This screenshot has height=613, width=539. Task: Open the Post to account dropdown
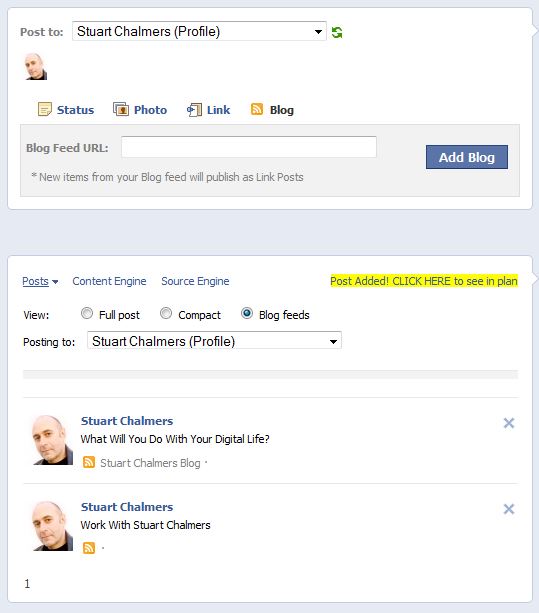[x=199, y=31]
